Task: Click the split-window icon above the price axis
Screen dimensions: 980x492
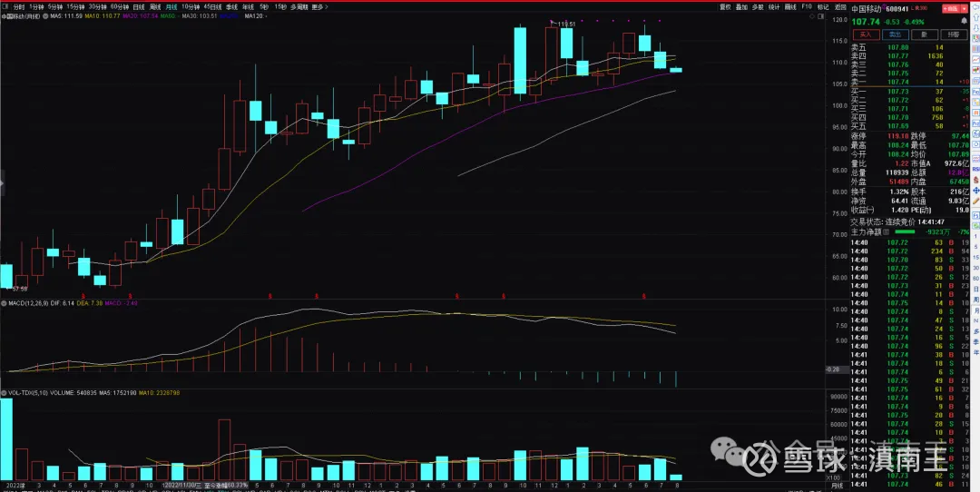Action: pos(820,16)
